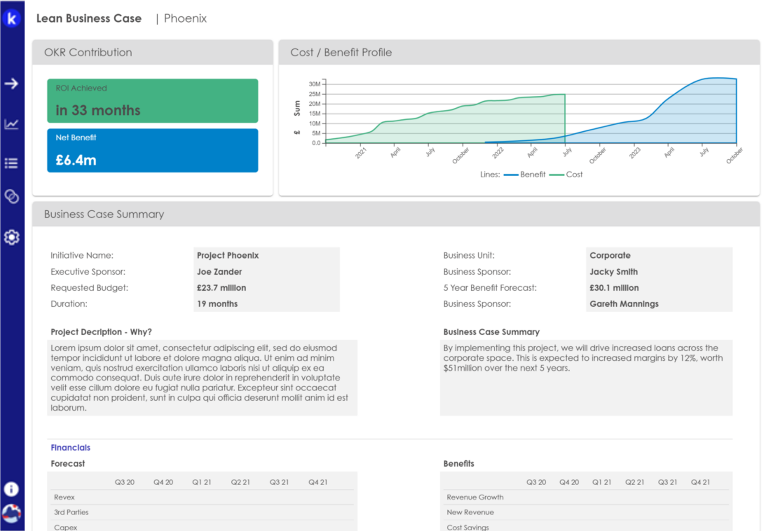Click Q4 21 column in Forecast table
764x532 pixels.
pos(318,483)
